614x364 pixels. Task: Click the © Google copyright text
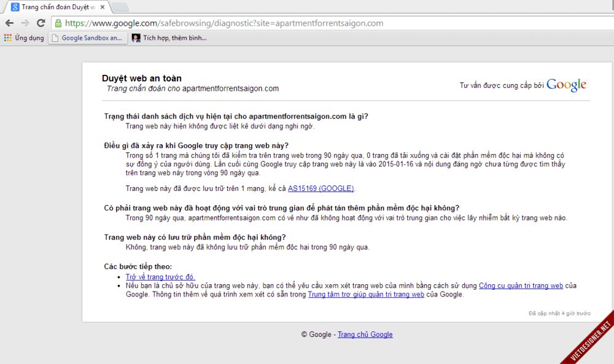316,335
